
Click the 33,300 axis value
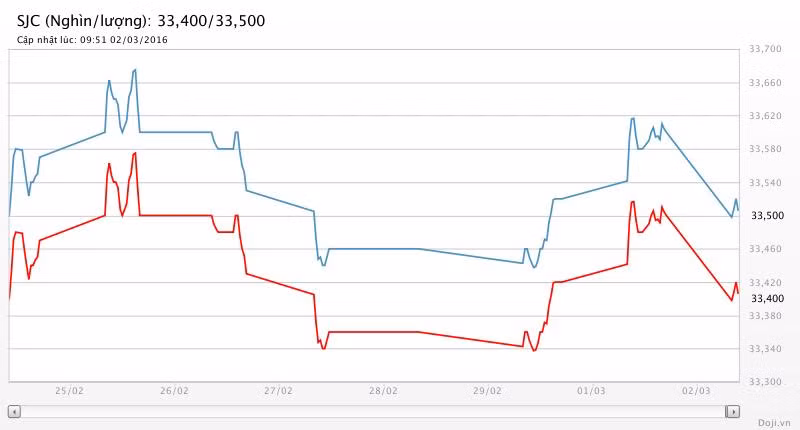[765, 382]
